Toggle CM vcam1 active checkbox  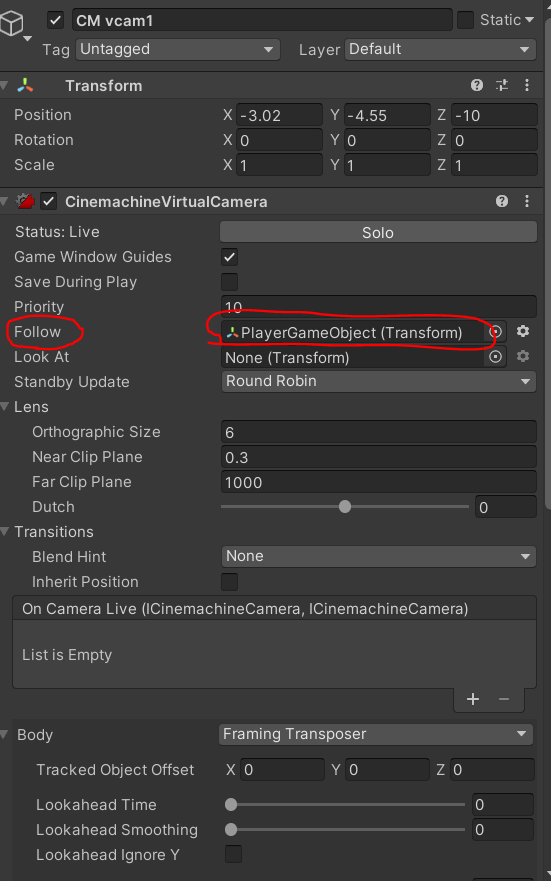coord(55,21)
